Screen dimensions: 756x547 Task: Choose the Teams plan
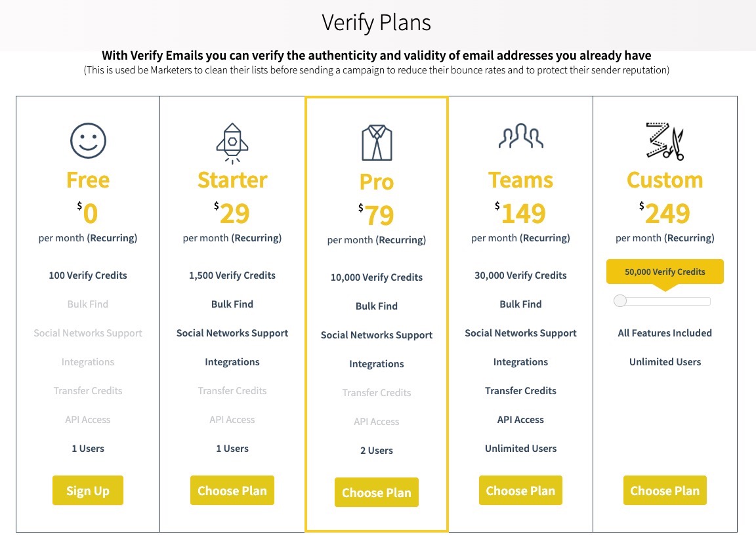click(x=520, y=490)
